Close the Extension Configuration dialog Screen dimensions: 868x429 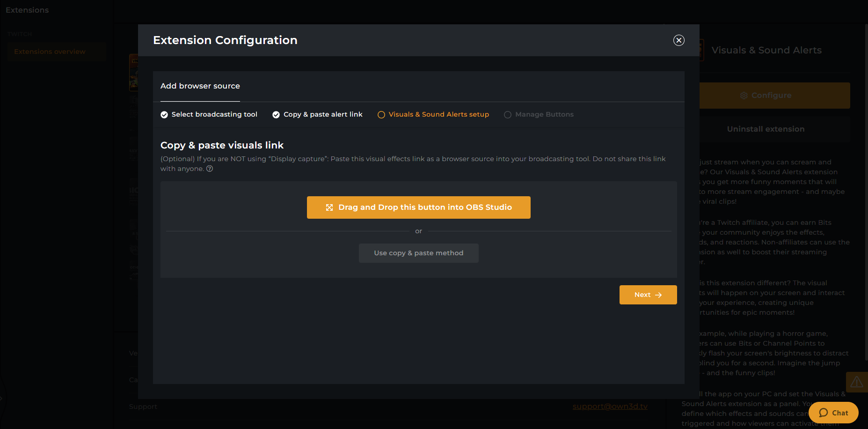[678, 40]
